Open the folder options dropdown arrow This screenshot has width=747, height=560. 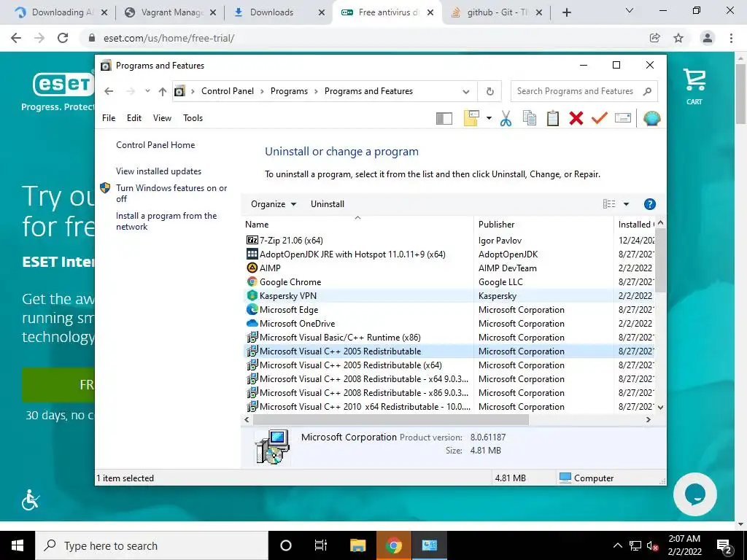click(489, 118)
